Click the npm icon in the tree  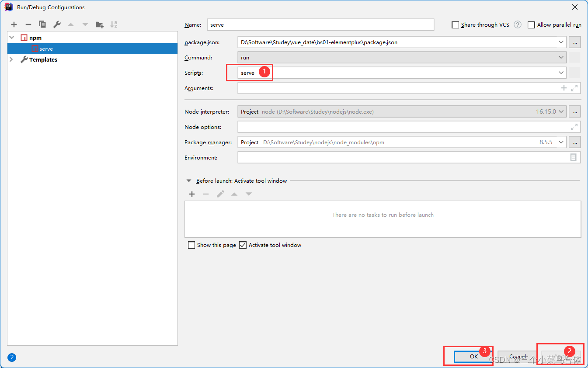point(24,38)
